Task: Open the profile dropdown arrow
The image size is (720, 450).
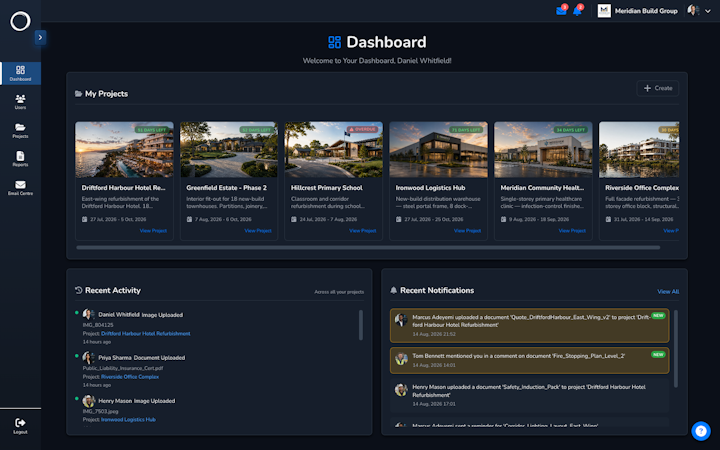Action: click(x=708, y=11)
